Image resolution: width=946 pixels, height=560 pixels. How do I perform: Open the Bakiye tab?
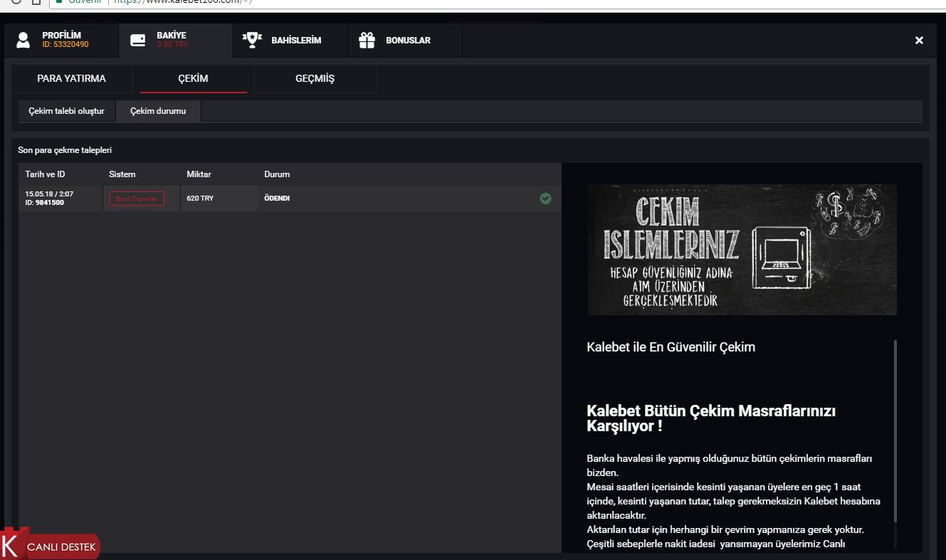175,41
